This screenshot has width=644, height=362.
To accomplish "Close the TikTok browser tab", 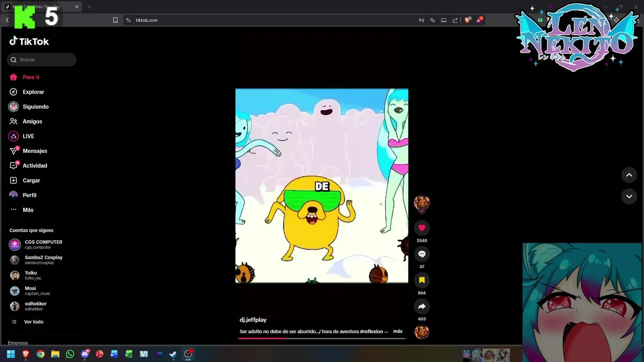I will (77, 7).
